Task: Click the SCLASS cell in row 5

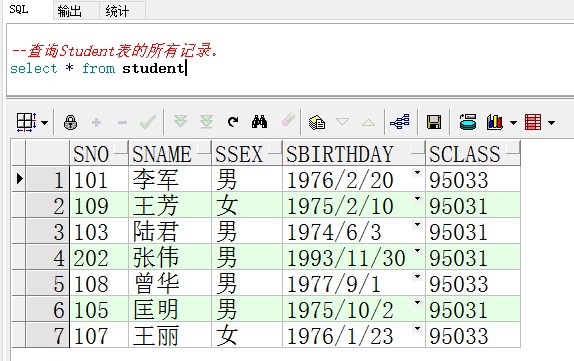Action: (473, 283)
